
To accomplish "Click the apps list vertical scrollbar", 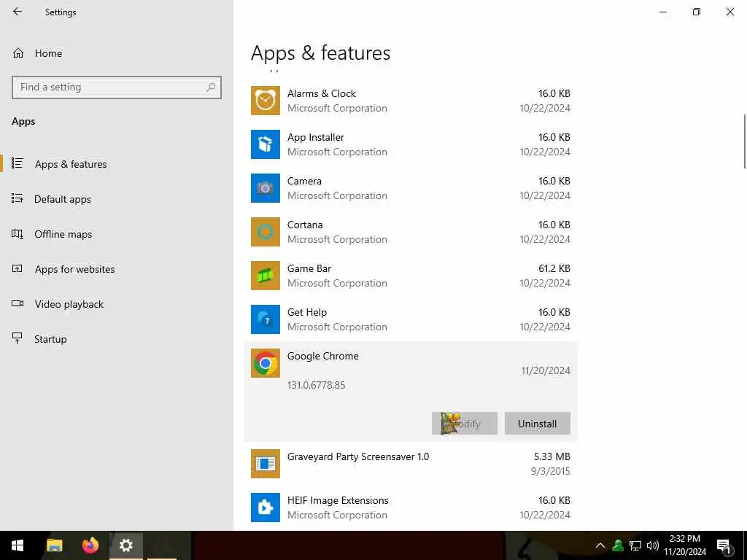I will pyautogui.click(x=745, y=141).
